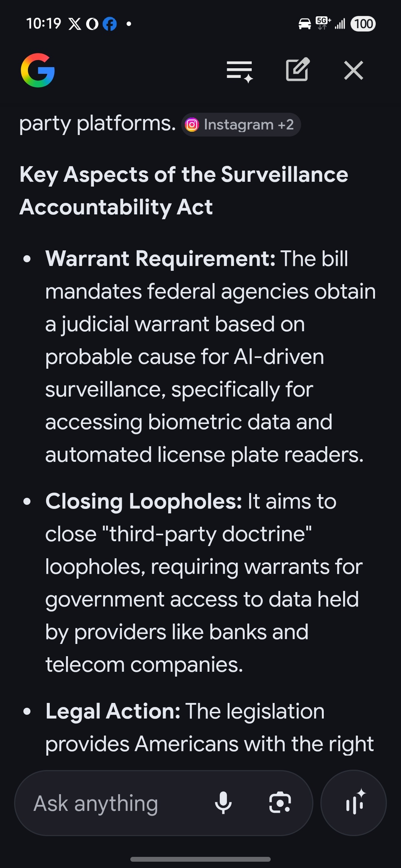
Task: Tap the driving mode car status icon
Action: tap(304, 24)
